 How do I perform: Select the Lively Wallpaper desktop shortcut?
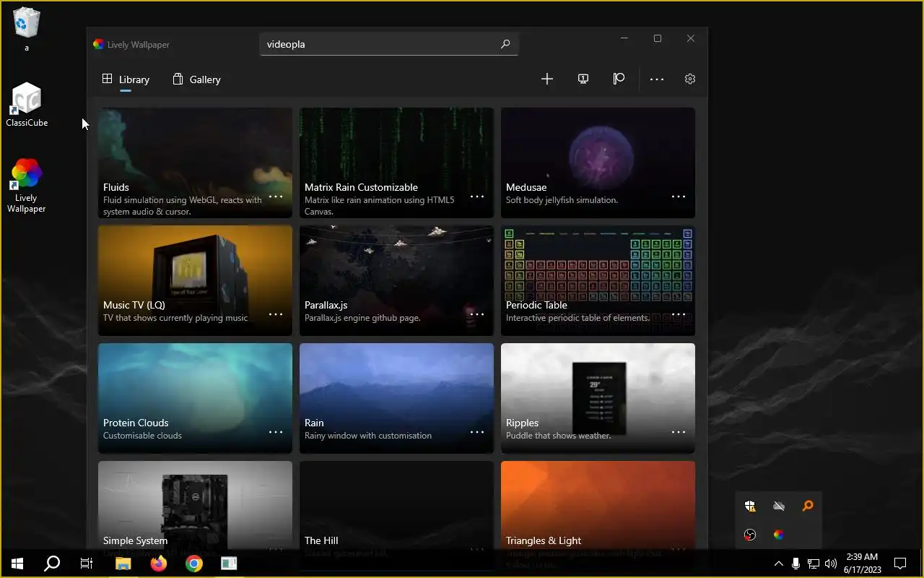tap(27, 186)
